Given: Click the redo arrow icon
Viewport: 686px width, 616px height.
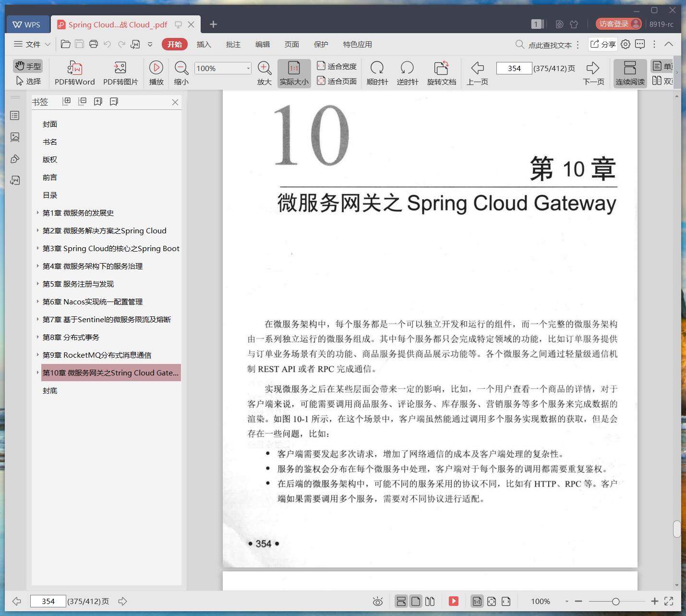Looking at the screenshot, I should click(x=121, y=44).
